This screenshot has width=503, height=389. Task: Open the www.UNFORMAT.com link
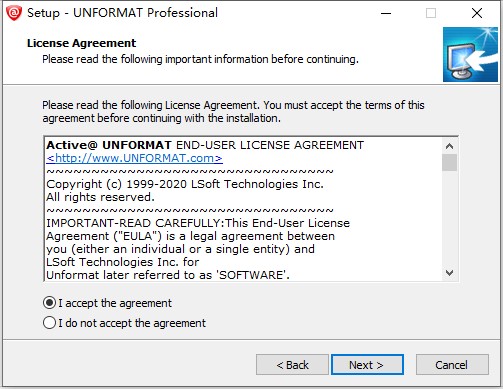[134, 158]
